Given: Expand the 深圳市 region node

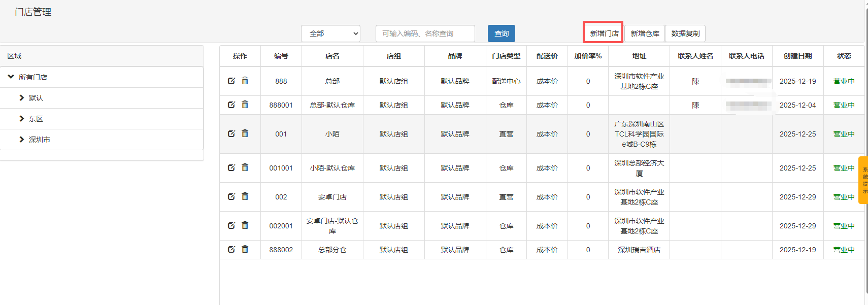Looking at the screenshot, I should [x=22, y=140].
